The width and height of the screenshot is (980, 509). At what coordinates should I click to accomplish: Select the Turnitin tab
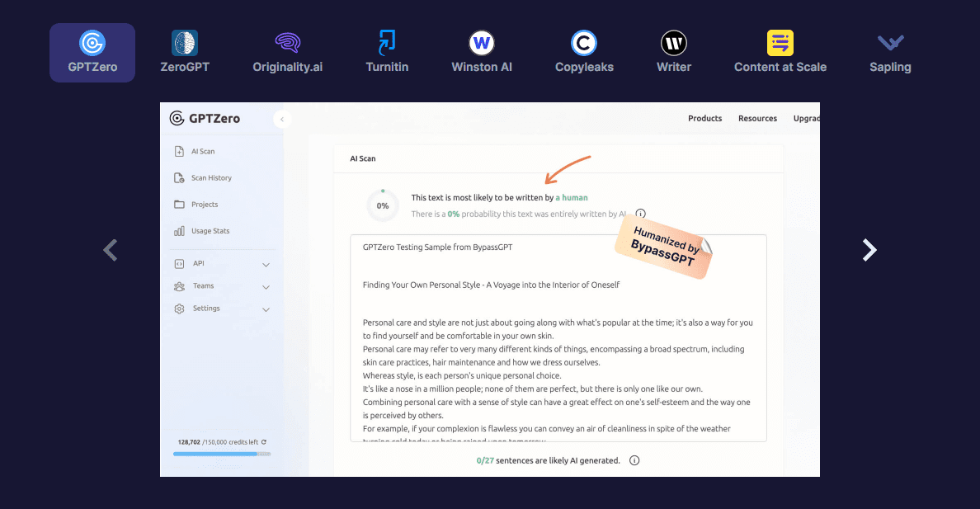[387, 53]
